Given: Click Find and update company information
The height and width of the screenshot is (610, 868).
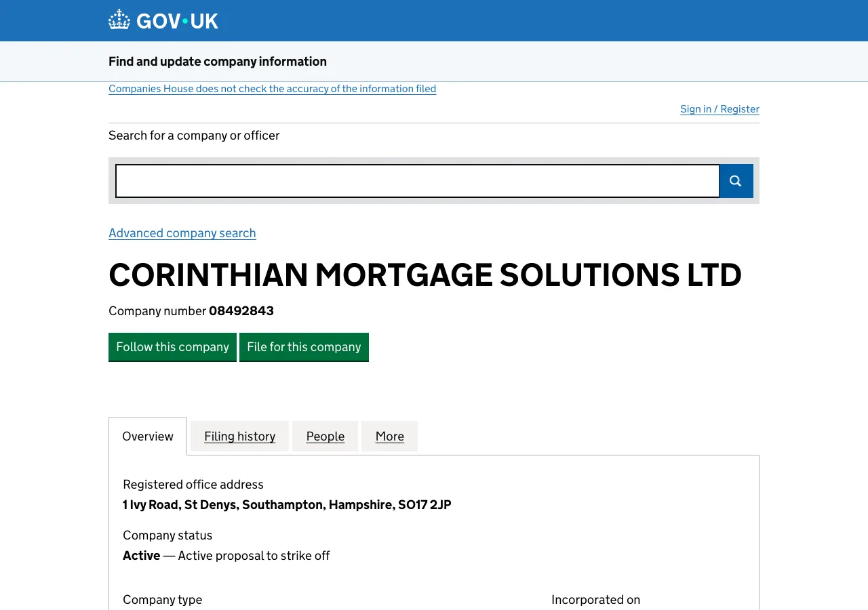Looking at the screenshot, I should point(217,61).
